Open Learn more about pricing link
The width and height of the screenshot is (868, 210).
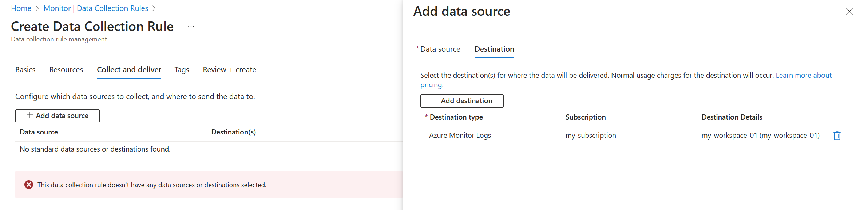(803, 76)
